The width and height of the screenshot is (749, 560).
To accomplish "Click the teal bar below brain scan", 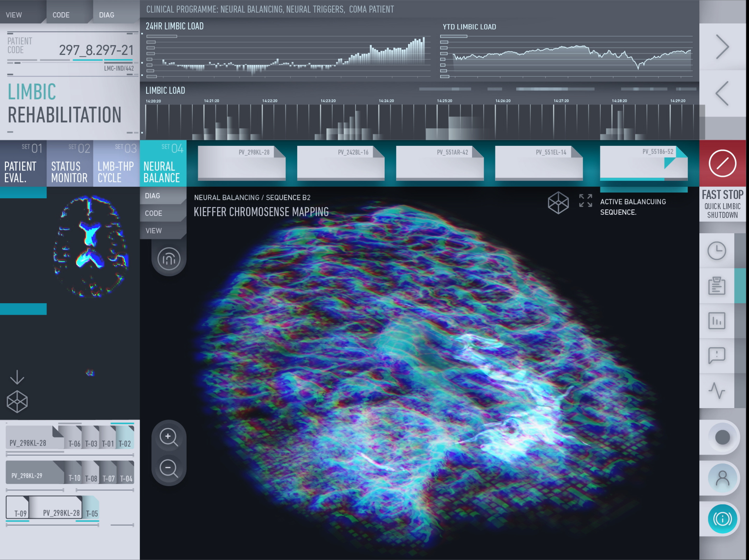I will [x=23, y=309].
